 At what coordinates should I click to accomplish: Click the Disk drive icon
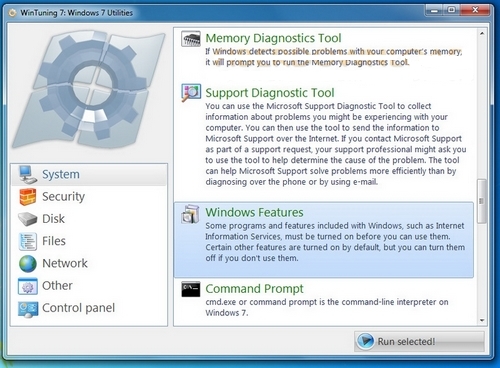[x=28, y=219]
